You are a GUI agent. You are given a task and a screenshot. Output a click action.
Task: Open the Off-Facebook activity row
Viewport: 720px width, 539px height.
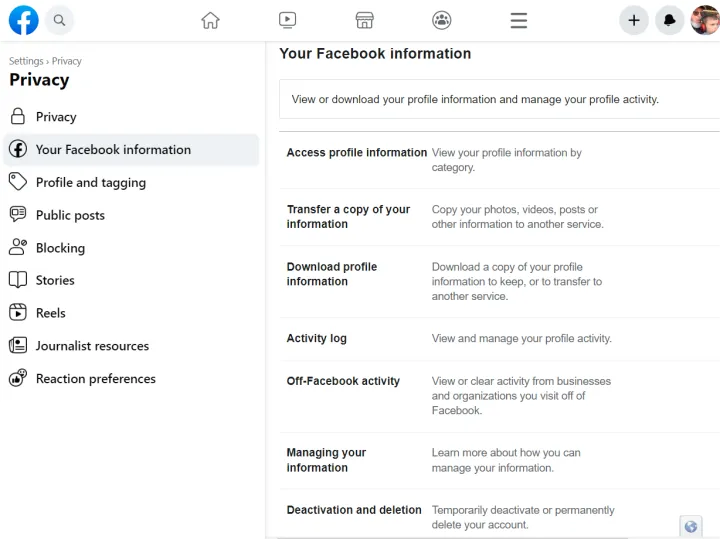pyautogui.click(x=343, y=381)
